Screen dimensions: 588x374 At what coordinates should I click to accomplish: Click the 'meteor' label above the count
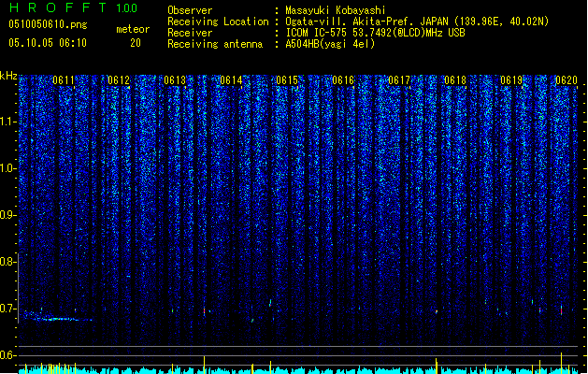(x=133, y=29)
